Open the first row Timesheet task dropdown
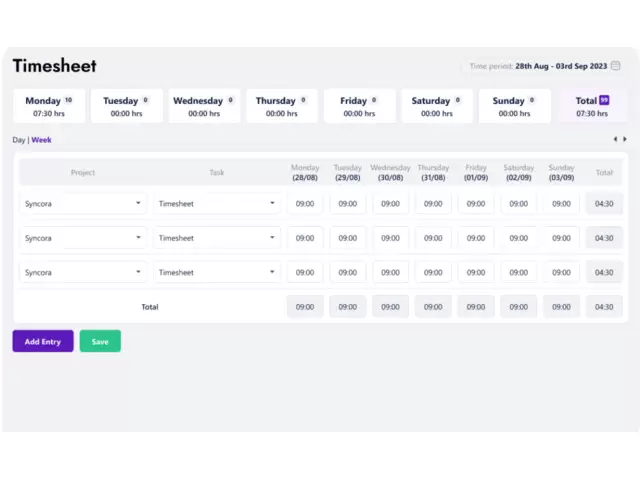Screen dimensions: 640x480 (x=217, y=204)
